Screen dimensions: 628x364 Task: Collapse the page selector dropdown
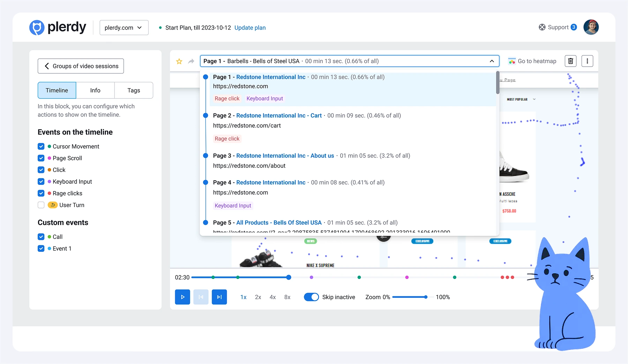pyautogui.click(x=492, y=61)
